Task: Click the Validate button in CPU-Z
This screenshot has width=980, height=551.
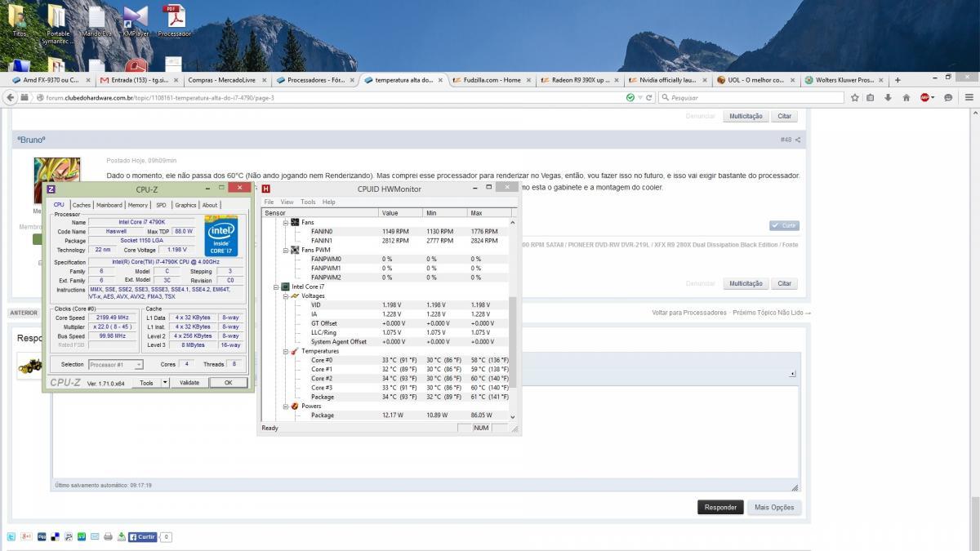Action: point(189,382)
